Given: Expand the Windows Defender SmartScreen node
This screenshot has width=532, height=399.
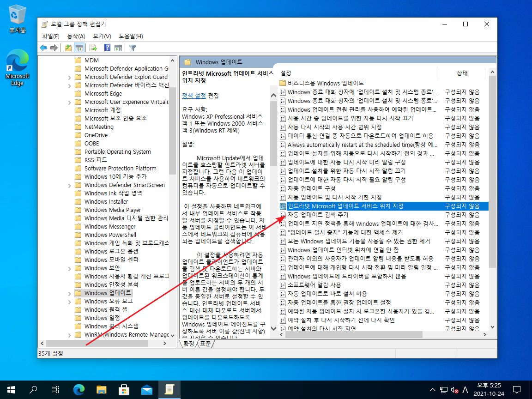Looking at the screenshot, I should point(70,185).
